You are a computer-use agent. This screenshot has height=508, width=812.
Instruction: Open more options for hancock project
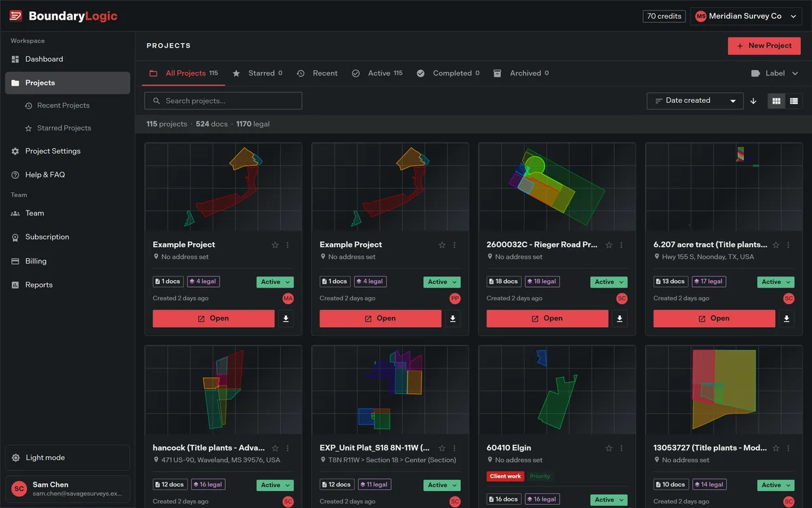[287, 448]
